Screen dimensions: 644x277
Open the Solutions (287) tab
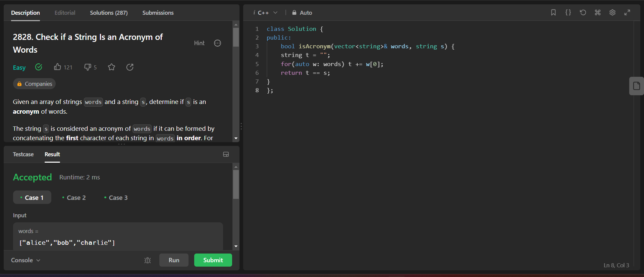click(109, 13)
